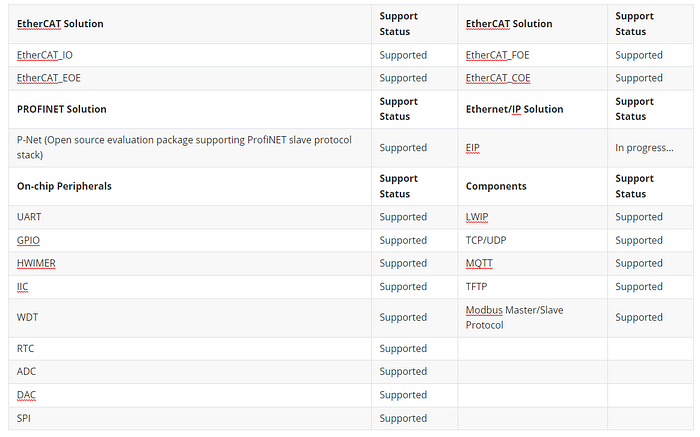Click the Ethernet/IP Solution header
This screenshot has width=700, height=437.
[514, 109]
